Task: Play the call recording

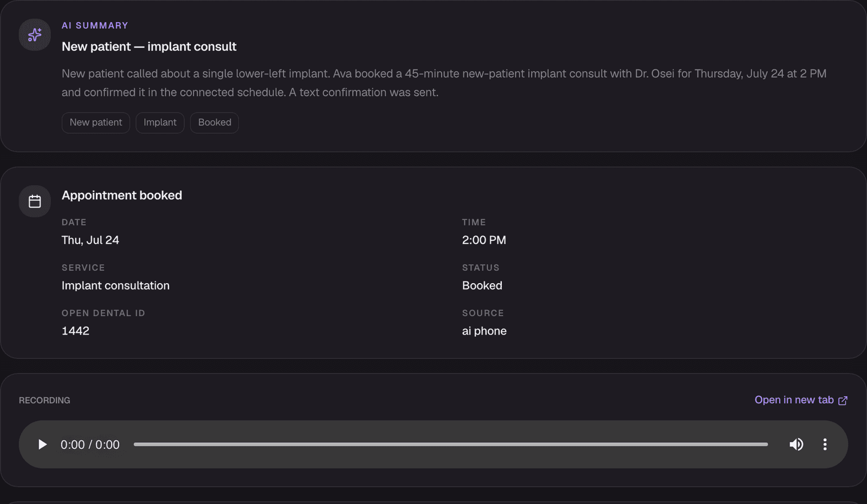Action: coord(42,444)
